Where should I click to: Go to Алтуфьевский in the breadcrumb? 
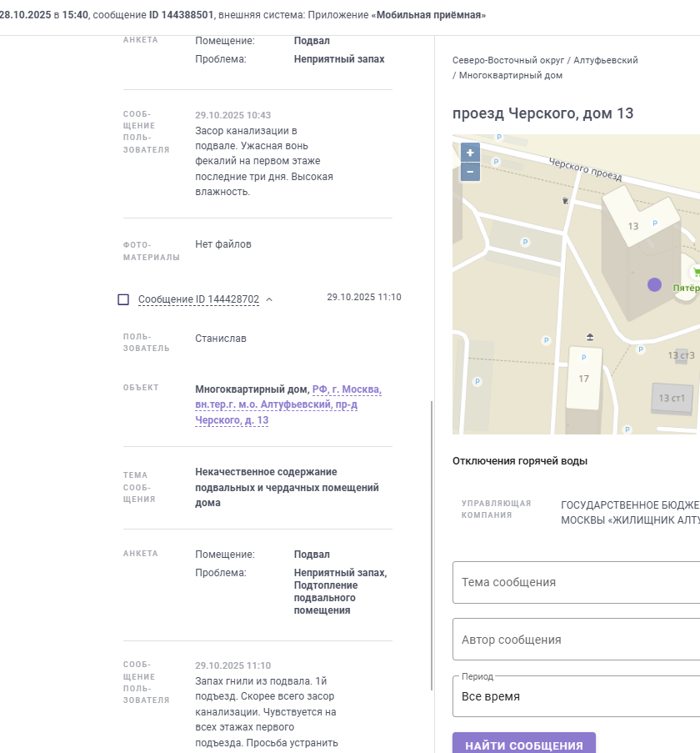click(x=606, y=60)
